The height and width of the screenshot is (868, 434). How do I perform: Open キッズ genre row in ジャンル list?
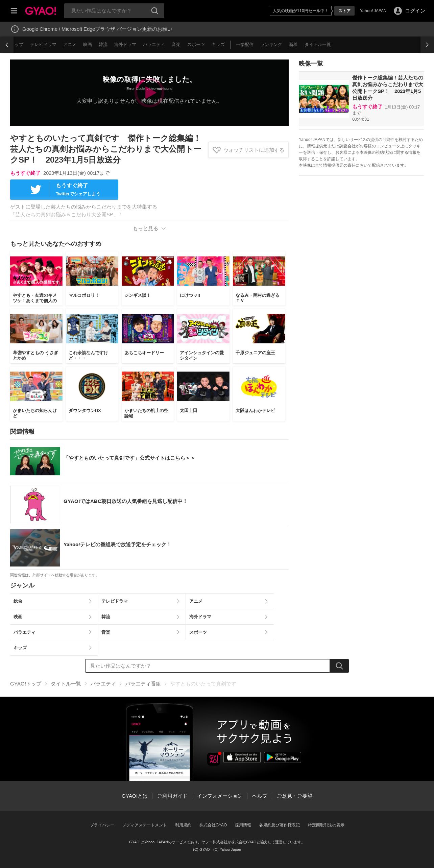tap(54, 648)
